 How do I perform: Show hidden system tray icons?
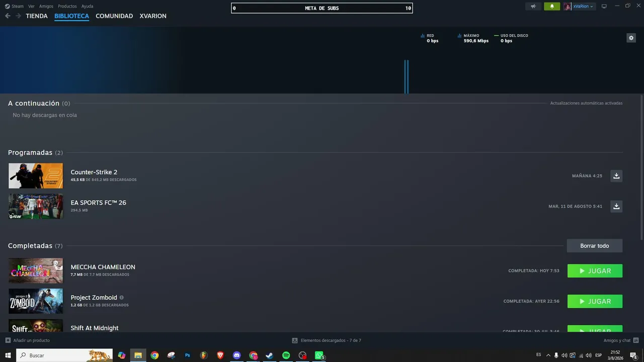pos(548,355)
